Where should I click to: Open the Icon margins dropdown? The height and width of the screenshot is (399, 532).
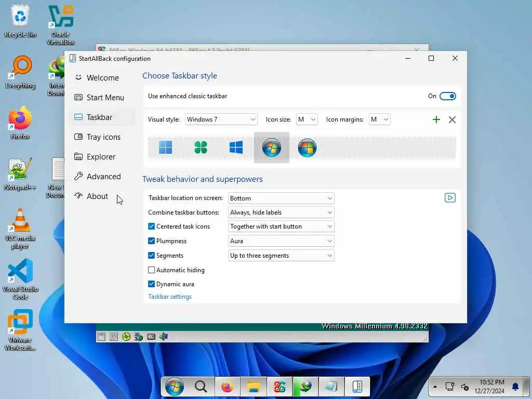[379, 119]
